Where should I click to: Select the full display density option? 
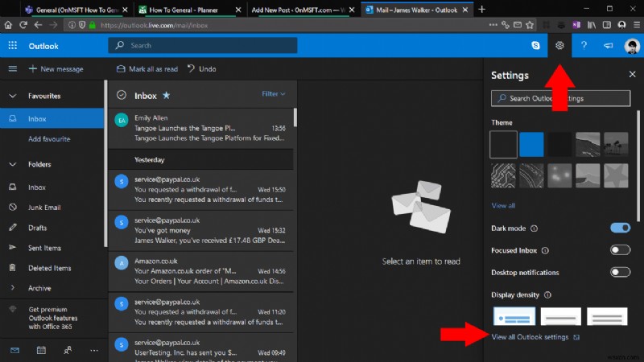[x=514, y=316]
